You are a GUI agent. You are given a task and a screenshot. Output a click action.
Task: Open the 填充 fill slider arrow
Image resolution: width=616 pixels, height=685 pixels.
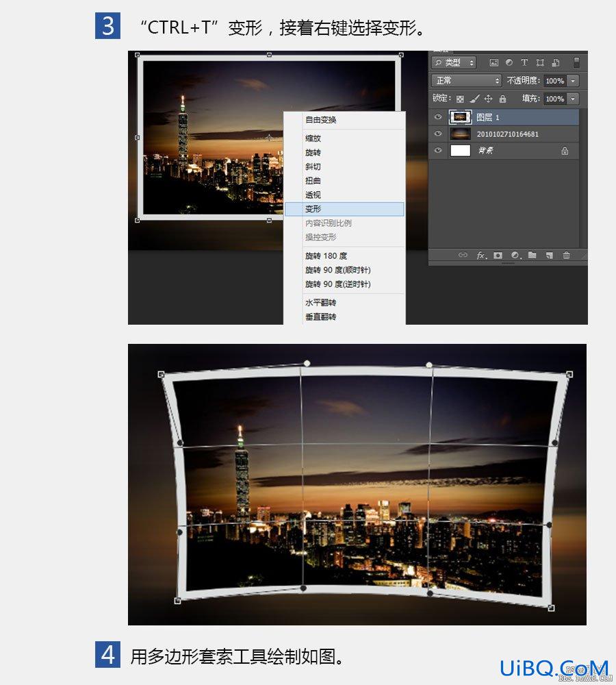(573, 99)
